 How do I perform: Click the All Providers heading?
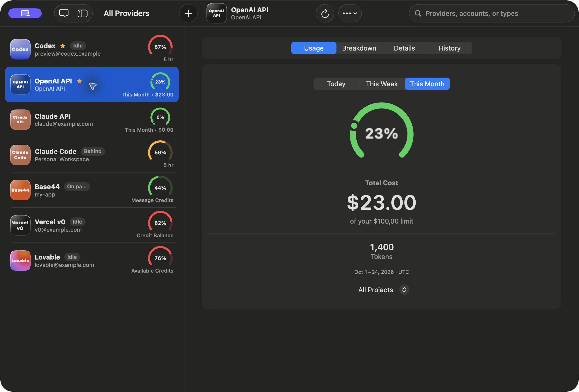click(x=127, y=13)
